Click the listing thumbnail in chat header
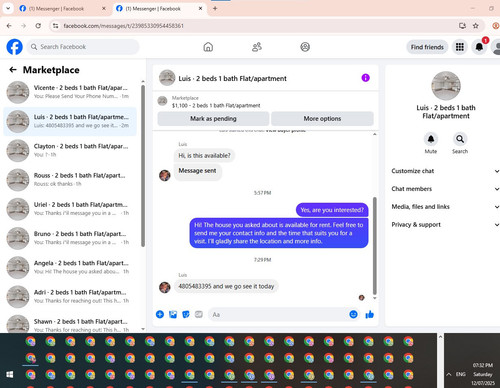This screenshot has width=500, height=388. [167, 78]
